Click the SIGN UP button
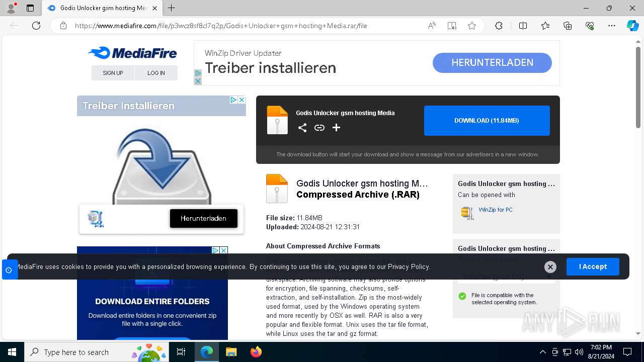Viewport: 644px width, 362px height. [113, 73]
